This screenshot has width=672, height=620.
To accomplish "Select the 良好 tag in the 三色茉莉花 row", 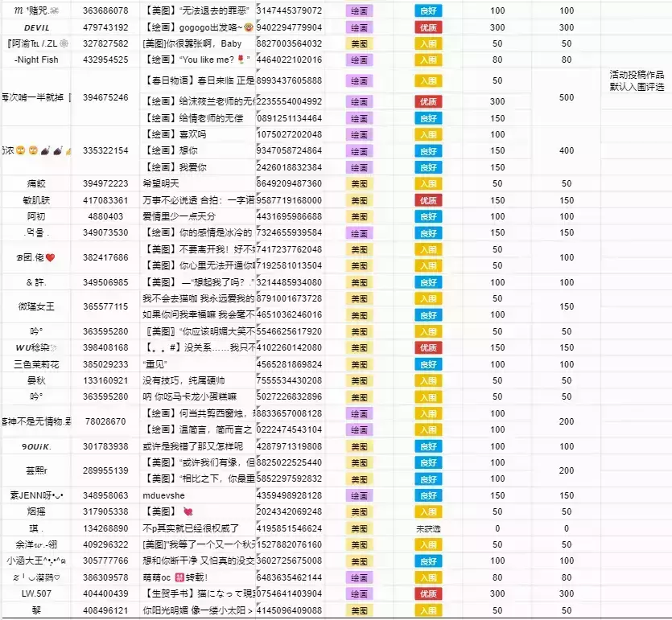I will tap(427, 364).
